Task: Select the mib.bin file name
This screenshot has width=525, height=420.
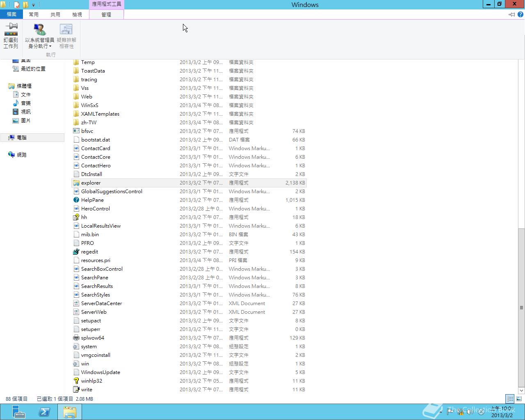Action: click(x=90, y=234)
